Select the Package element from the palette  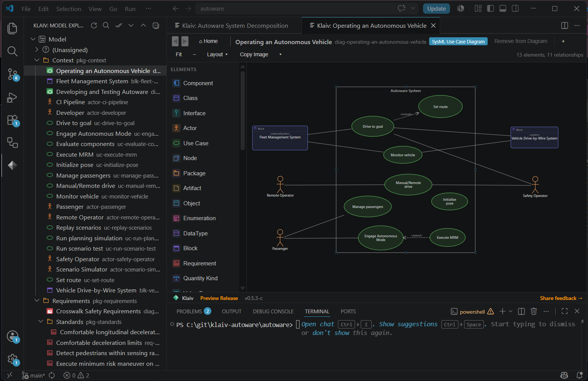coord(189,173)
